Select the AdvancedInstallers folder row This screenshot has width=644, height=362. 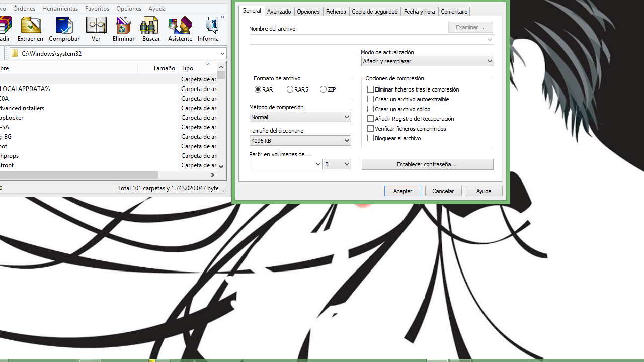coord(108,108)
